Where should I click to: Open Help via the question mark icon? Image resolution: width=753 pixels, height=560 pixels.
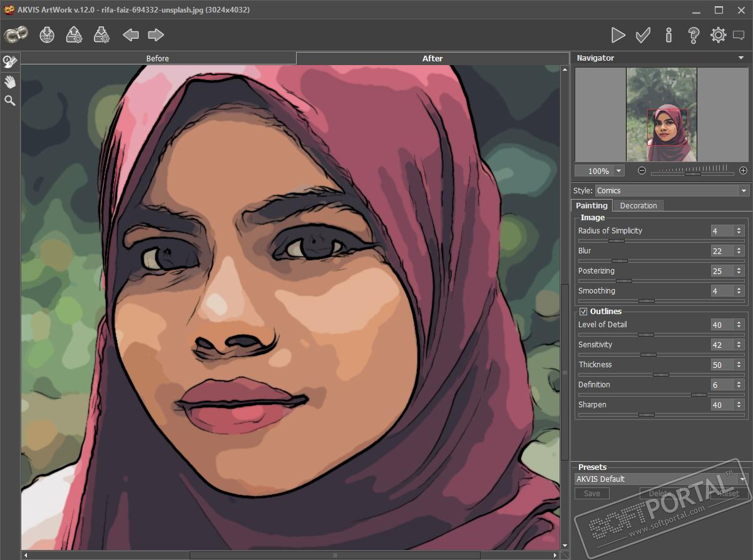694,35
